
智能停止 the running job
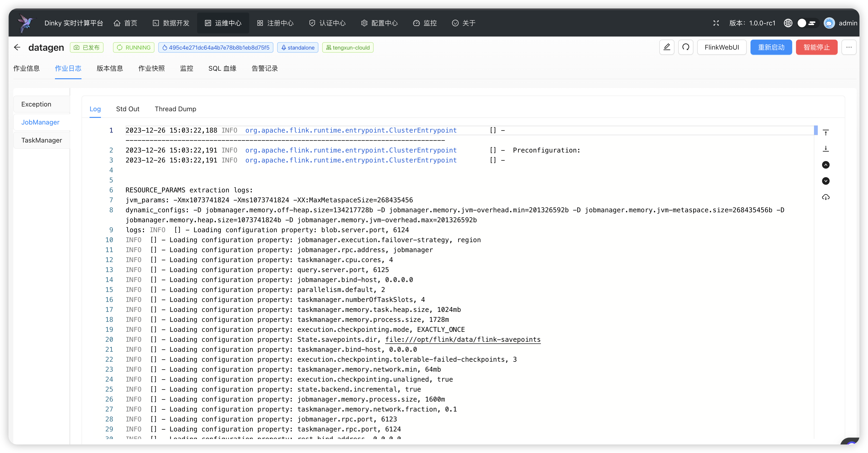[816, 47]
